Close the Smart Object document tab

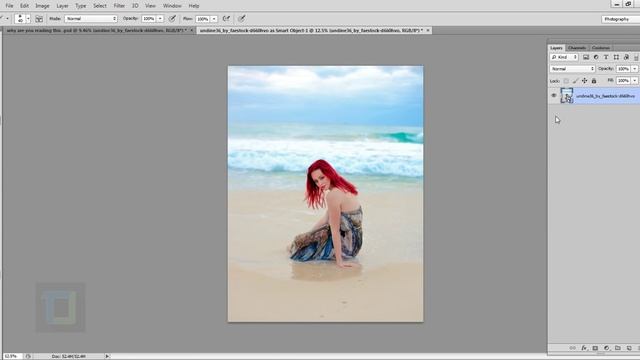[x=428, y=31]
